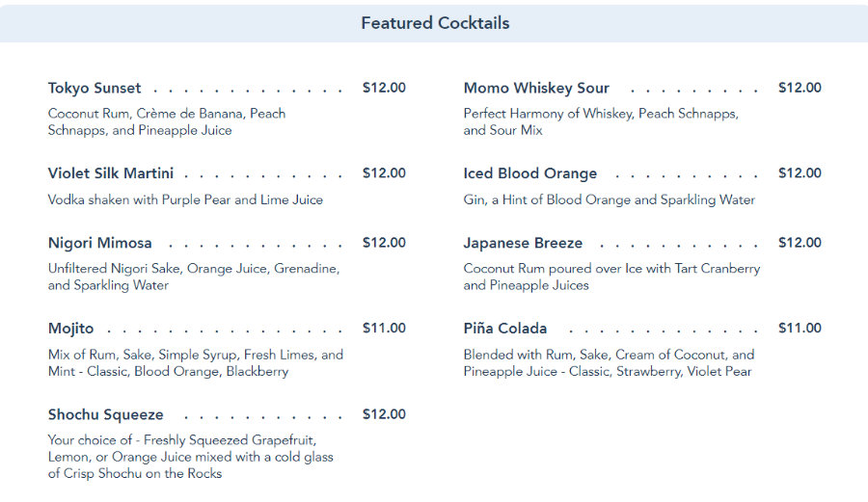Click the Featured Cocktails section header
The height and width of the screenshot is (502, 868).
click(x=435, y=23)
